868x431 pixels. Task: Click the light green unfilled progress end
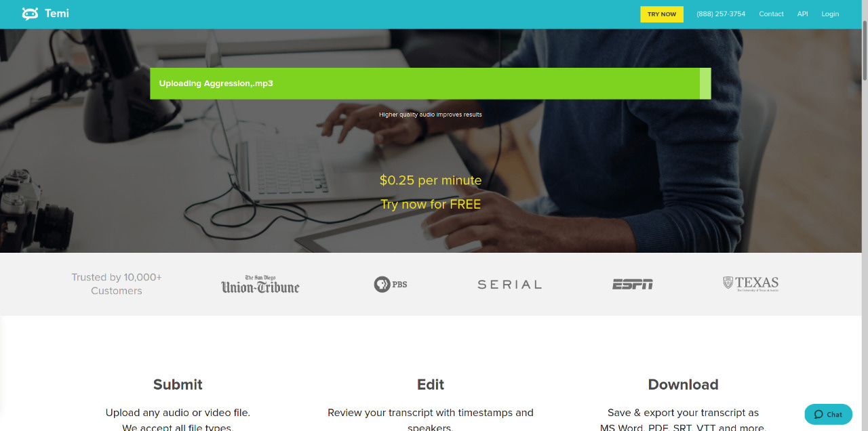coord(705,83)
